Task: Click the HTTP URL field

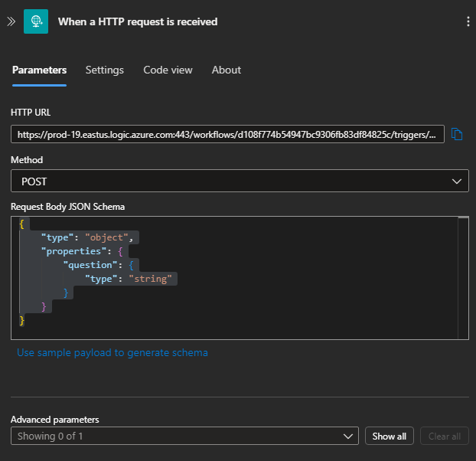Action: coord(227,134)
